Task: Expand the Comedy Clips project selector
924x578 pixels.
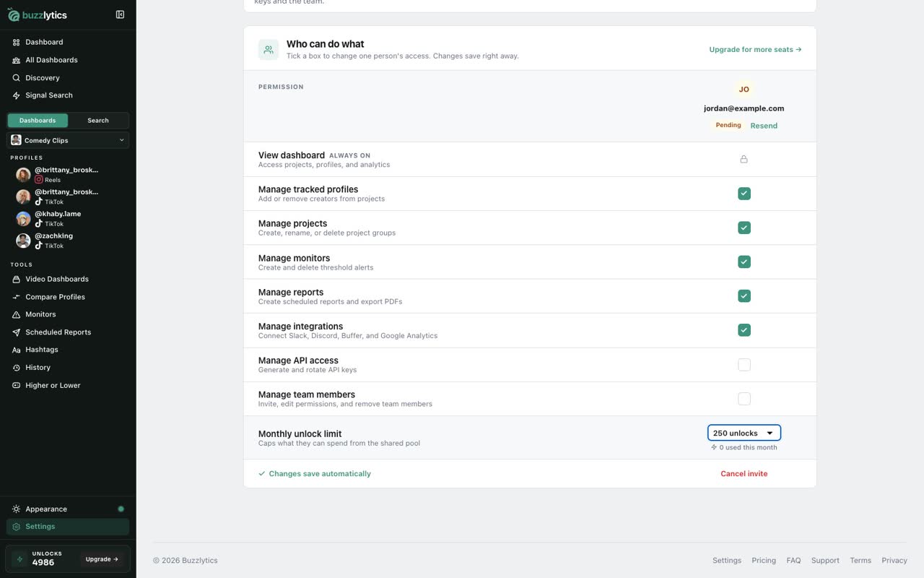Action: [68, 140]
